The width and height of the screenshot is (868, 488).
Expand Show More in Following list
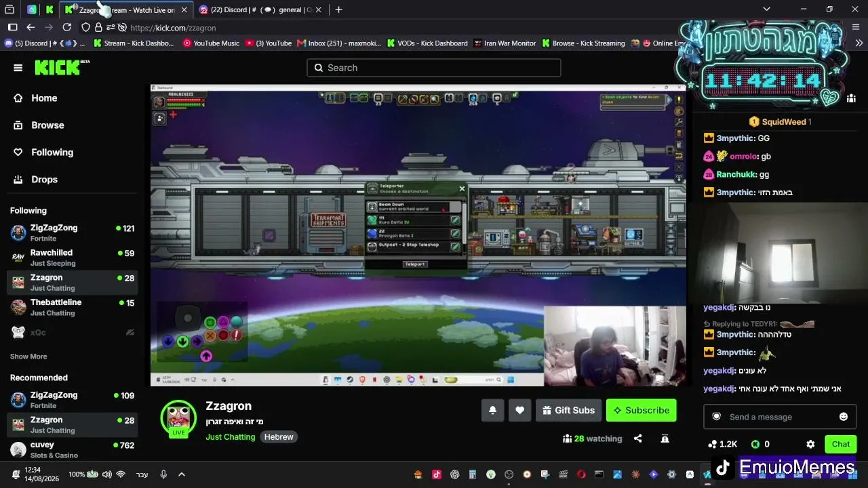[28, 357]
